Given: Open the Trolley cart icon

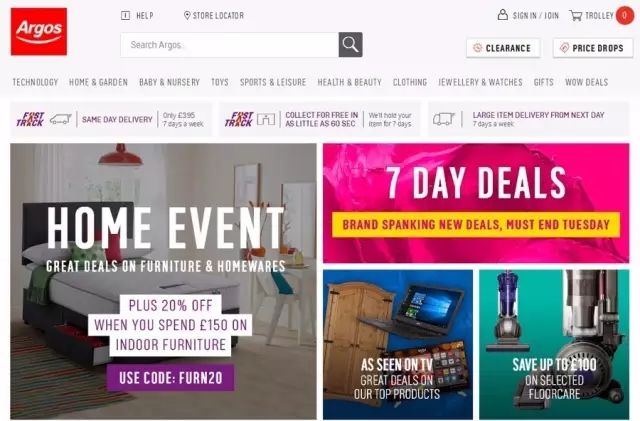Looking at the screenshot, I should pyautogui.click(x=576, y=16).
